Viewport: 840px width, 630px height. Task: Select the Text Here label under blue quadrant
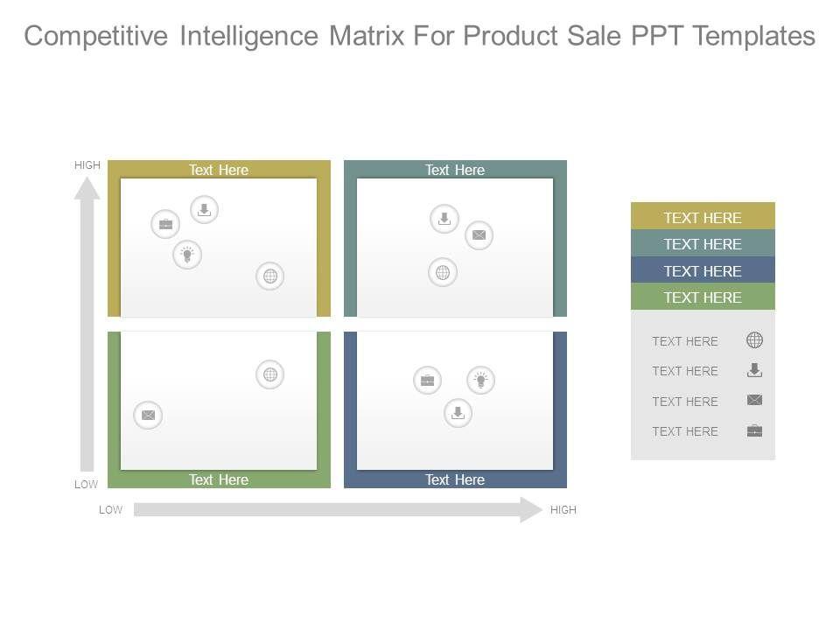pos(455,479)
